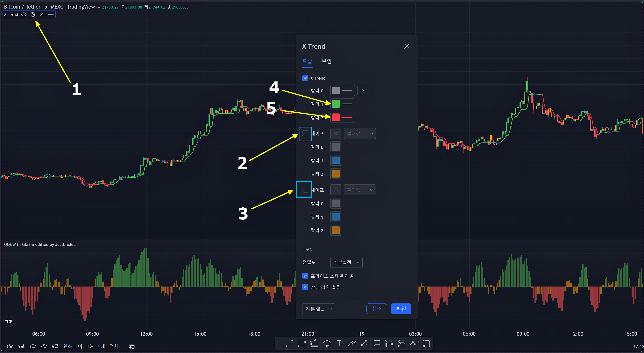The width and height of the screenshot is (644, 353).
Task: Open first shape 칼라 1 blue swatch
Action: pos(336,160)
